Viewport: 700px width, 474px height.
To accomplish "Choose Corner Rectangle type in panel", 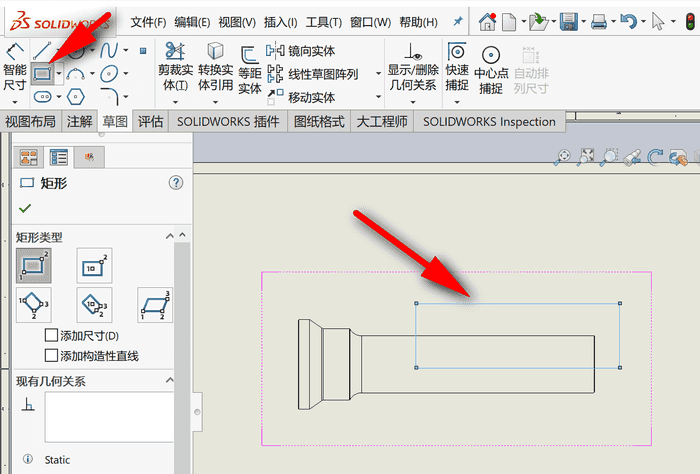I will [x=33, y=266].
